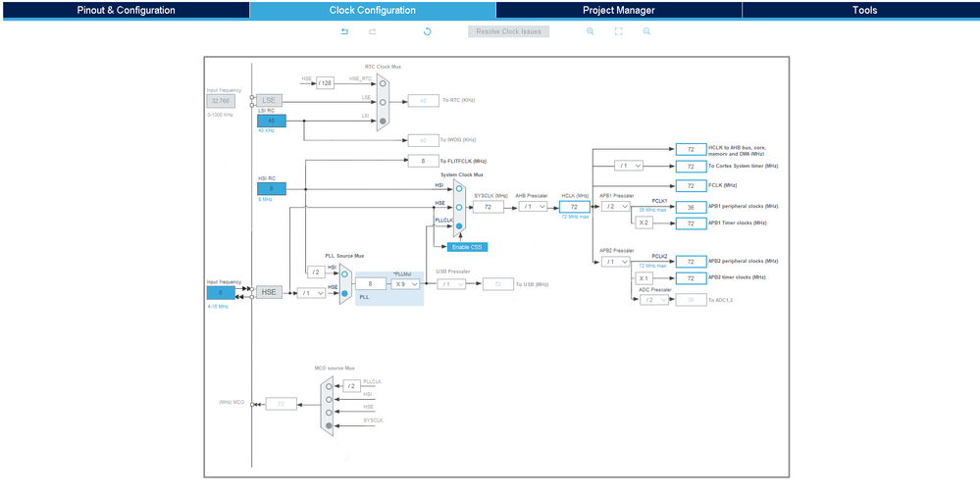Click the /128 HSE divider box
Image resolution: width=980 pixels, height=492 pixels.
pos(325,83)
